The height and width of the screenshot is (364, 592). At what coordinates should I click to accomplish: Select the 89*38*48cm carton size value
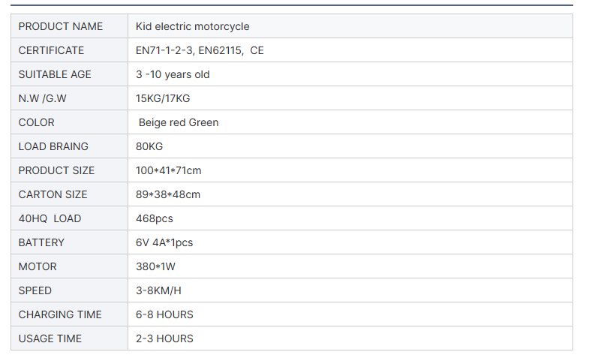(x=168, y=194)
